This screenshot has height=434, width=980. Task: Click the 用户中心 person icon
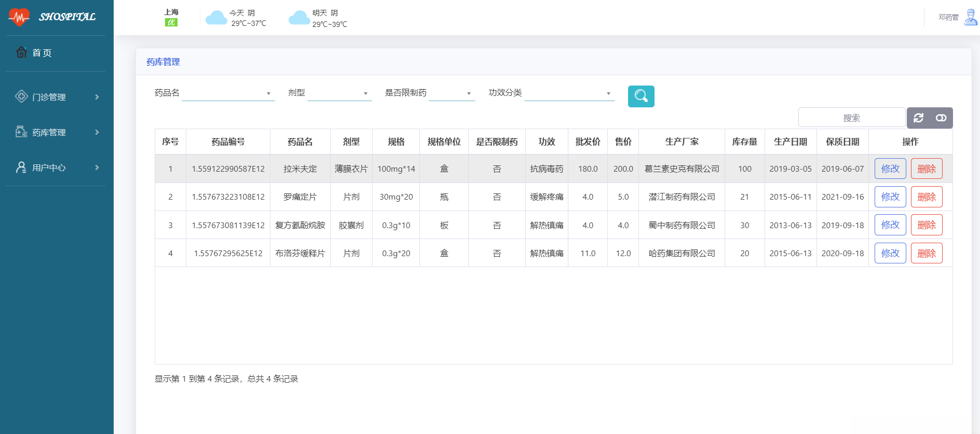tap(21, 167)
